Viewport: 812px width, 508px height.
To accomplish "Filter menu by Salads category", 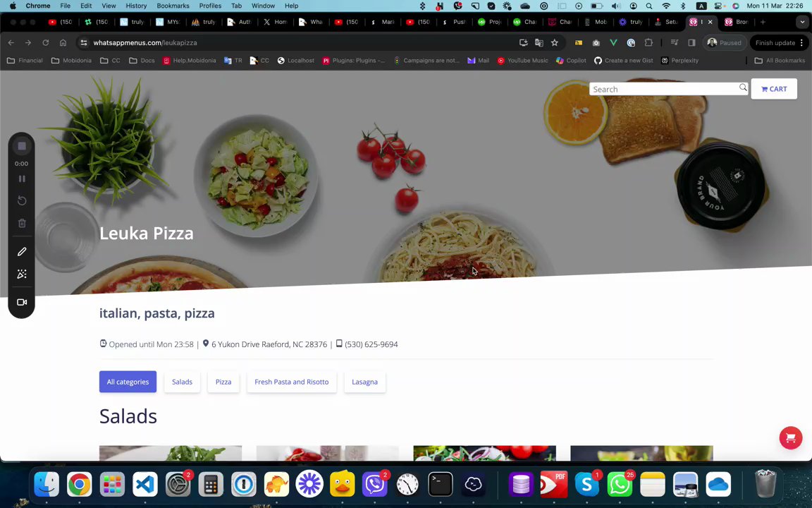I will [x=182, y=382].
